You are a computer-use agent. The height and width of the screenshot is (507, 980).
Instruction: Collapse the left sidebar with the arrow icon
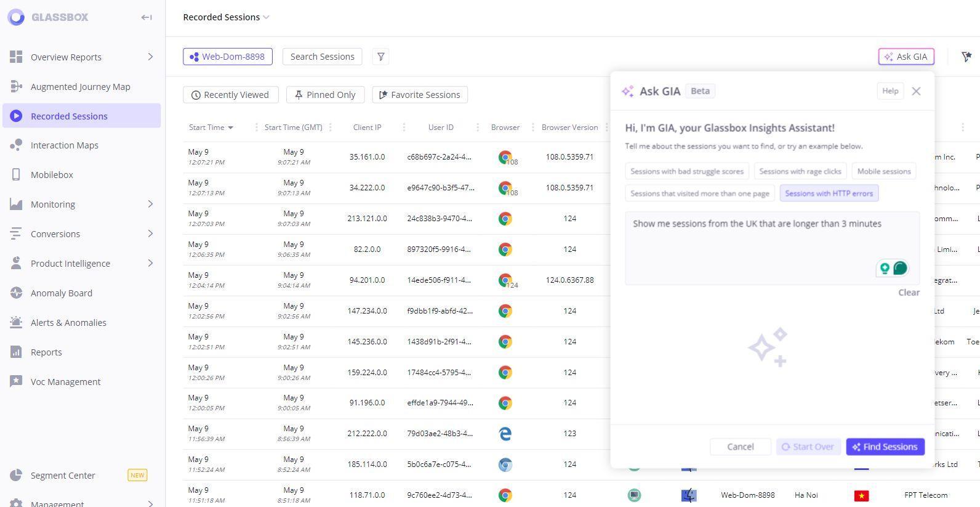(x=147, y=17)
